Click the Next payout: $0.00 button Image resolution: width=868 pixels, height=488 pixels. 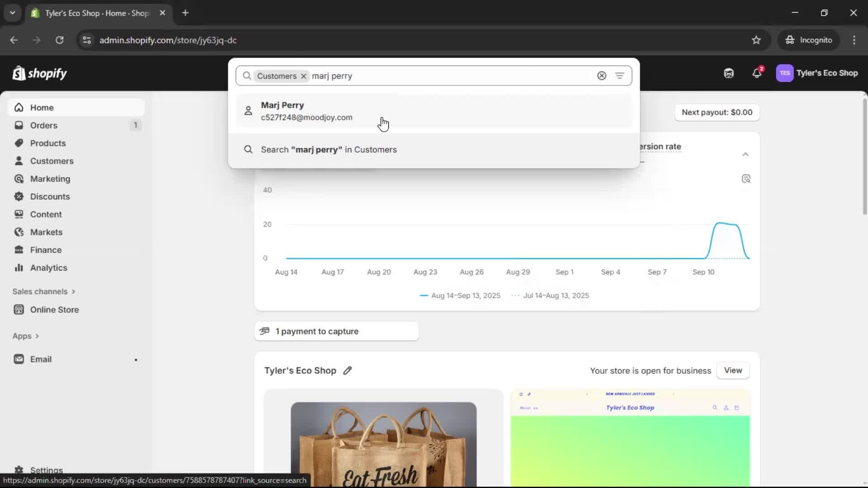point(717,113)
